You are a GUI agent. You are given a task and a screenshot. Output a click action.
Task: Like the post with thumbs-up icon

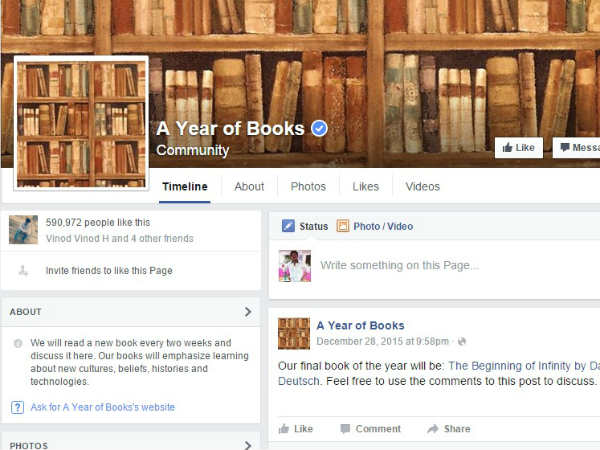pos(284,429)
